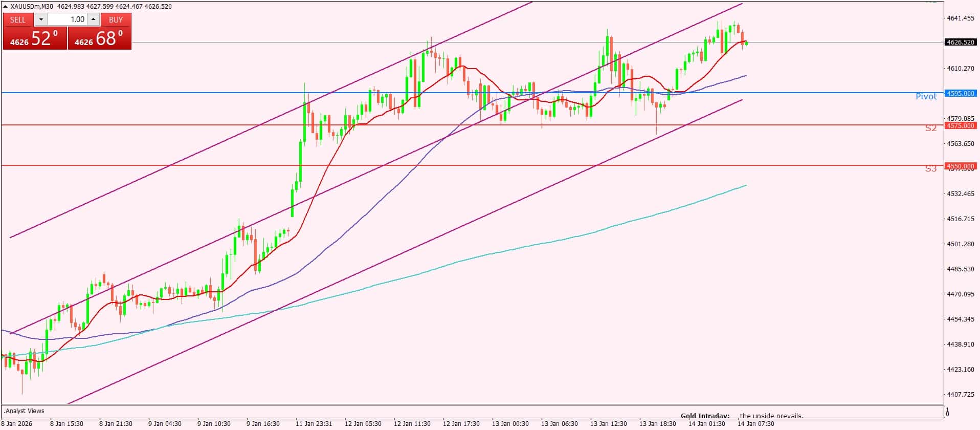980x430 pixels.
Task: Click the 4407.725 price scale value
Action: (x=961, y=394)
